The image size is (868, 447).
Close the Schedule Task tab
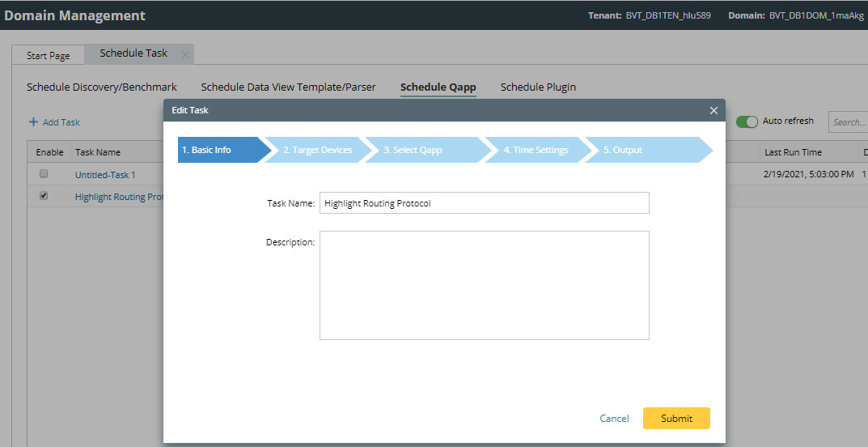pos(185,54)
